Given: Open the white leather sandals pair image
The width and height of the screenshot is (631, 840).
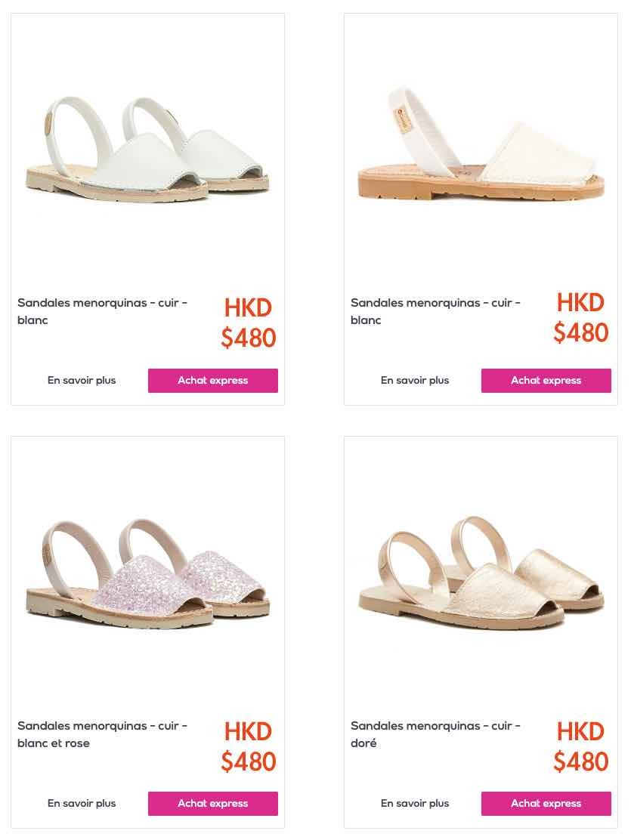Looking at the screenshot, I should [147, 150].
